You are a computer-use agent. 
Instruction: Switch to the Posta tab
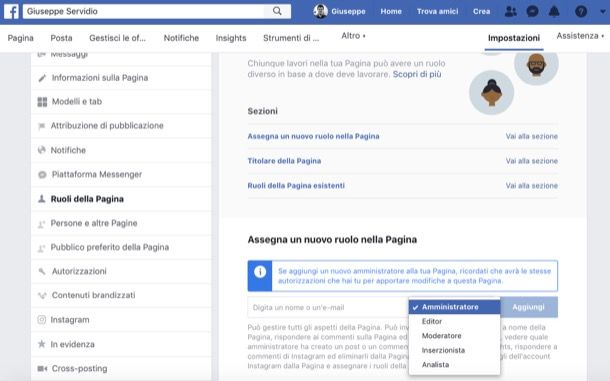tap(61, 38)
